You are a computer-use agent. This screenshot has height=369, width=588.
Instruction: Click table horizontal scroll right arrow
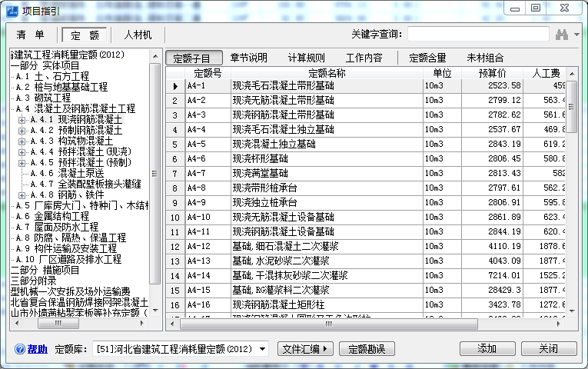point(558,324)
